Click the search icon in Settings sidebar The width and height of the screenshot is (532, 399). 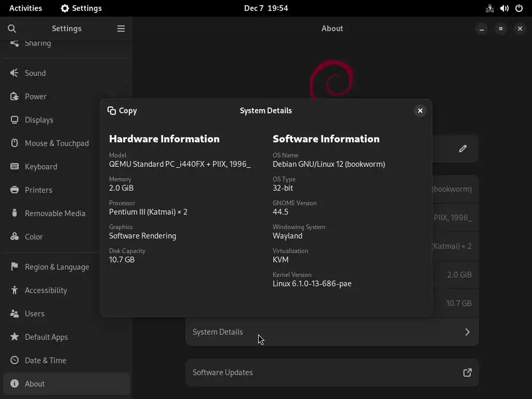[x=12, y=29]
